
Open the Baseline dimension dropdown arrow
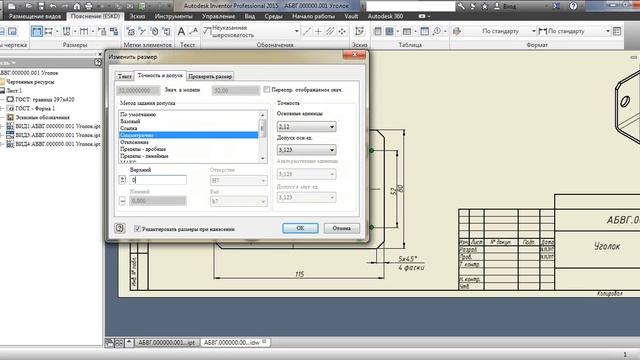point(57,31)
